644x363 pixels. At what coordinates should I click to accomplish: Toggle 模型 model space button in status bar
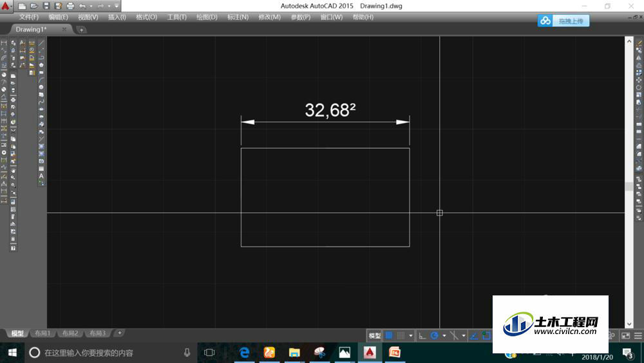(x=375, y=335)
